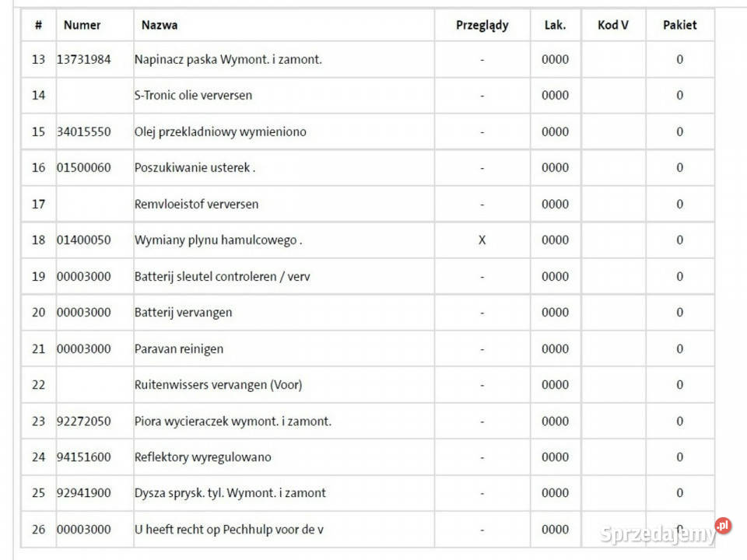Select 'Wymiany plynu hamulcowego' row

(x=218, y=240)
